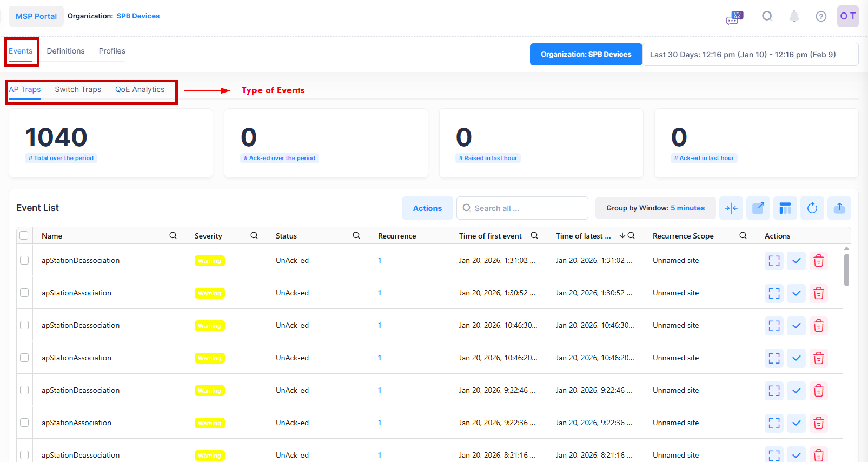Screen dimensions: 868x462
Task: Acknowledge the first apStationAssociation event with checkmark
Action: click(x=796, y=293)
